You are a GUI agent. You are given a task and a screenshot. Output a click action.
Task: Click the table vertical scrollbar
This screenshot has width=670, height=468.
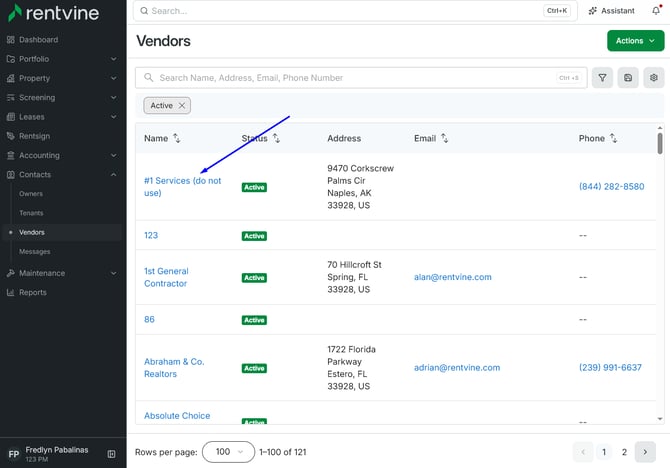pyautogui.click(x=660, y=144)
